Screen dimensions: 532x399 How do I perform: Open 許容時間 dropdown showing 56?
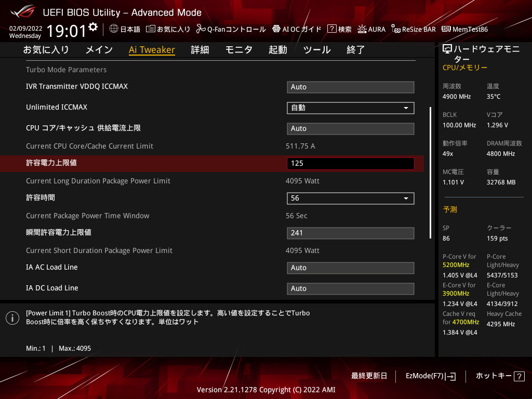350,198
